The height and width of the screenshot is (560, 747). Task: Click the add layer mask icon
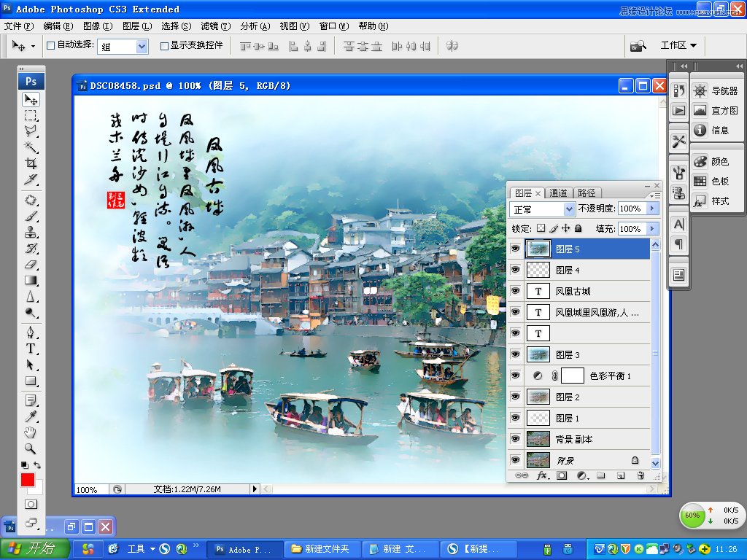coord(561,475)
